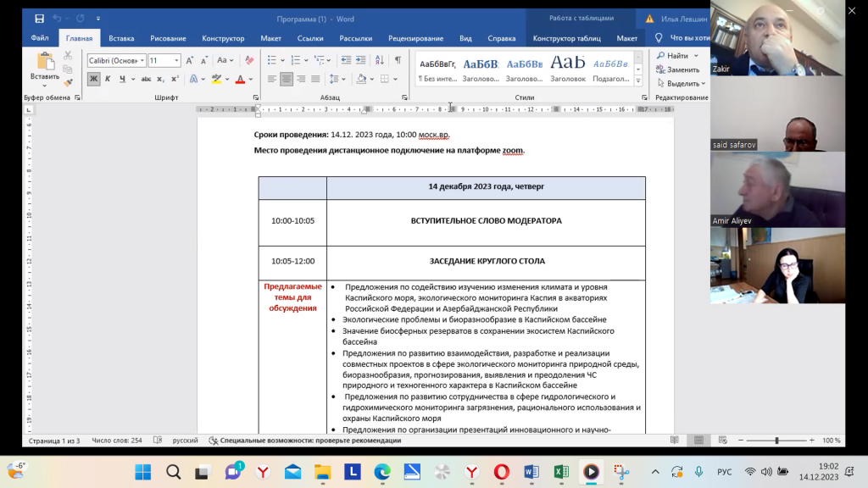Open the Change Case (Аа) dropdown
Image resolution: width=868 pixels, height=488 pixels.
pos(225,60)
